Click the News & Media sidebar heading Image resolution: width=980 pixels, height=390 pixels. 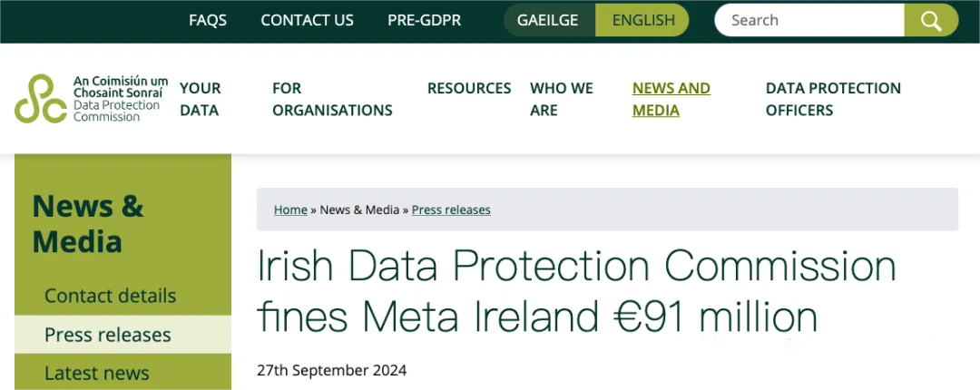point(88,223)
